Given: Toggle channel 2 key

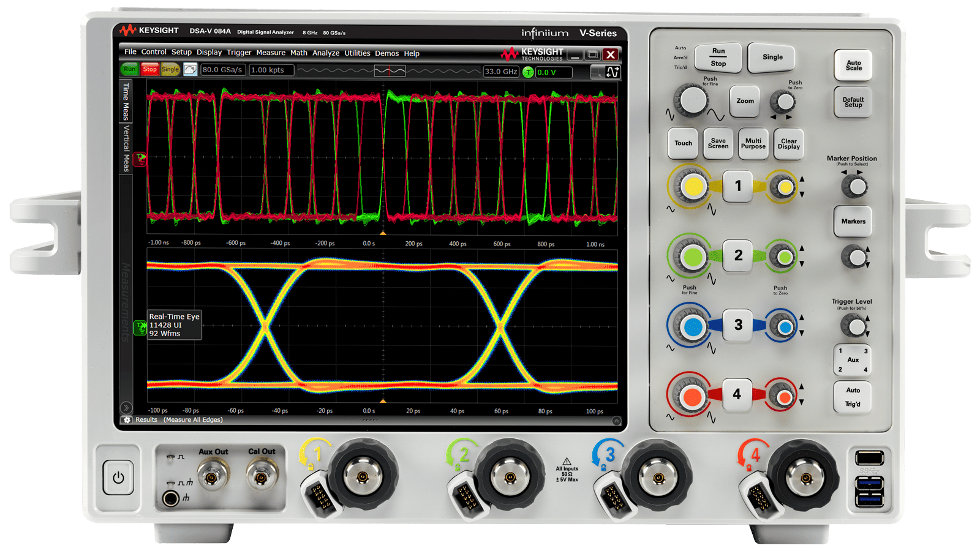Looking at the screenshot, I should [x=738, y=255].
